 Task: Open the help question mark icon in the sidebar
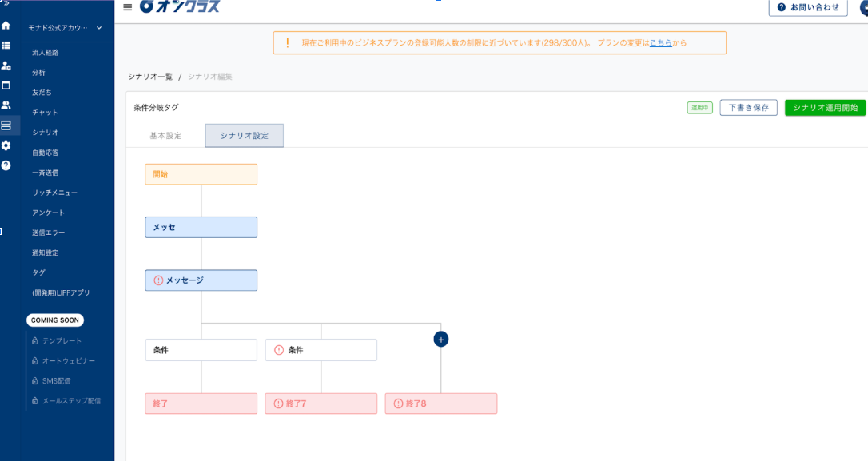(6, 165)
